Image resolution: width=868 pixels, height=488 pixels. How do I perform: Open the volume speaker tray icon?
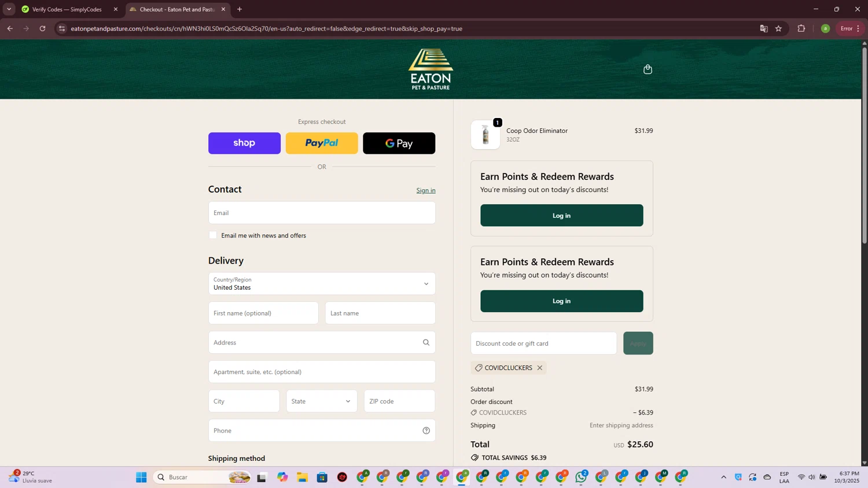click(811, 477)
